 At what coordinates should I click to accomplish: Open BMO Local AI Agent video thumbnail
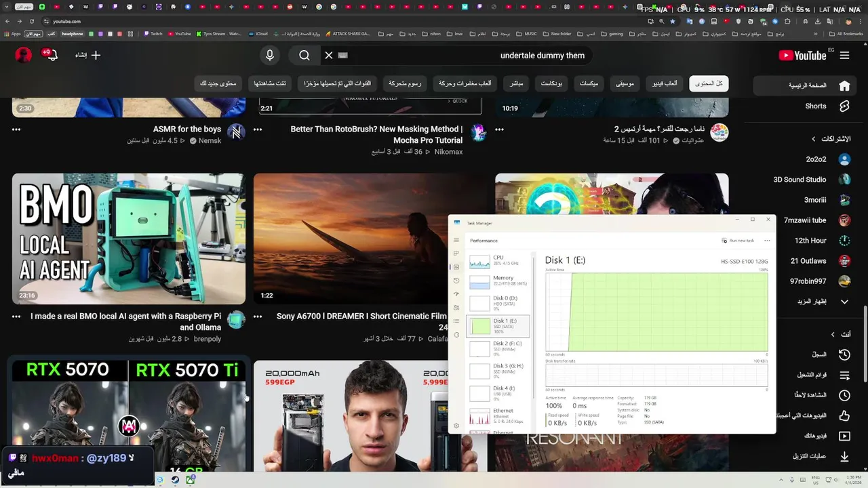pyautogui.click(x=129, y=239)
